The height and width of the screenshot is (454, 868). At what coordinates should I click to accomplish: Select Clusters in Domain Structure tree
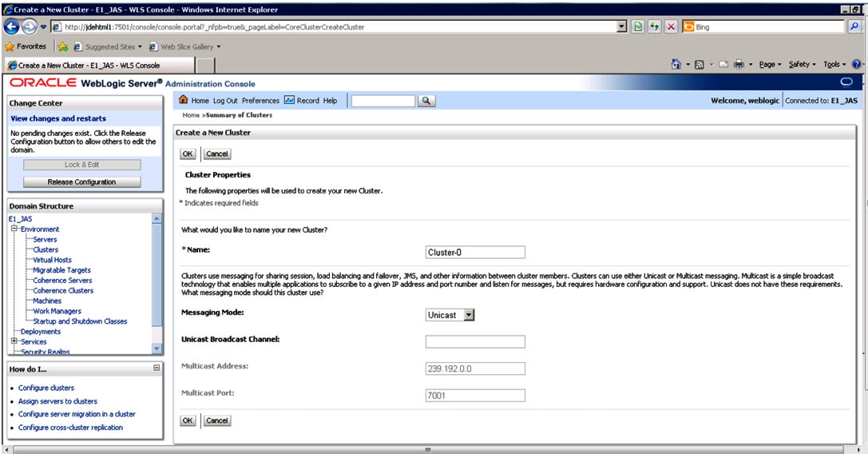46,249
